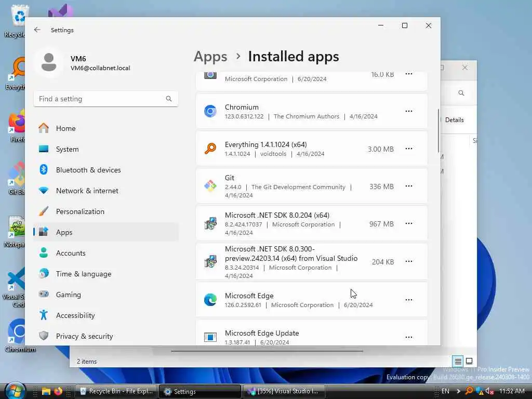Click the .NET SDK 8.0.204 installer icon

click(x=210, y=223)
